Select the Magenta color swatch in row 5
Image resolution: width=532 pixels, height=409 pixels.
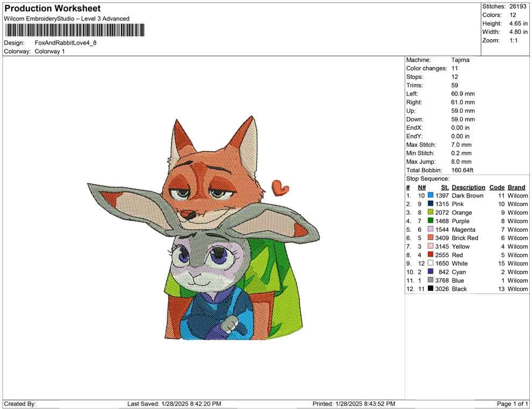[430, 229]
